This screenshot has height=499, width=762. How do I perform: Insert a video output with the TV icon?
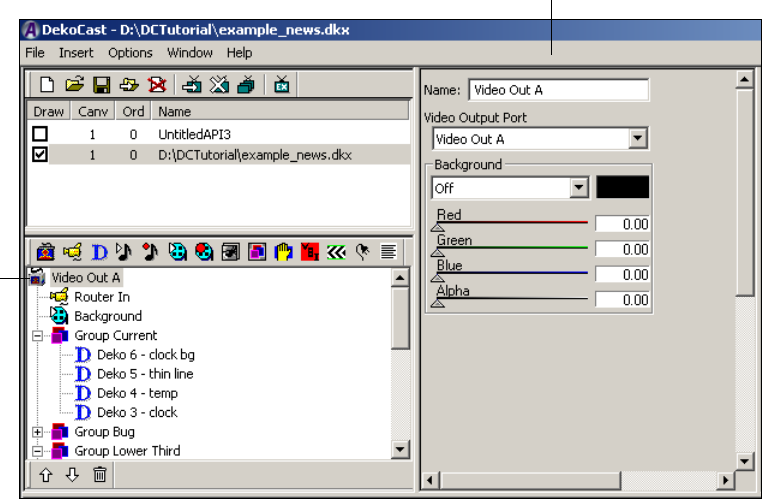tap(46, 252)
